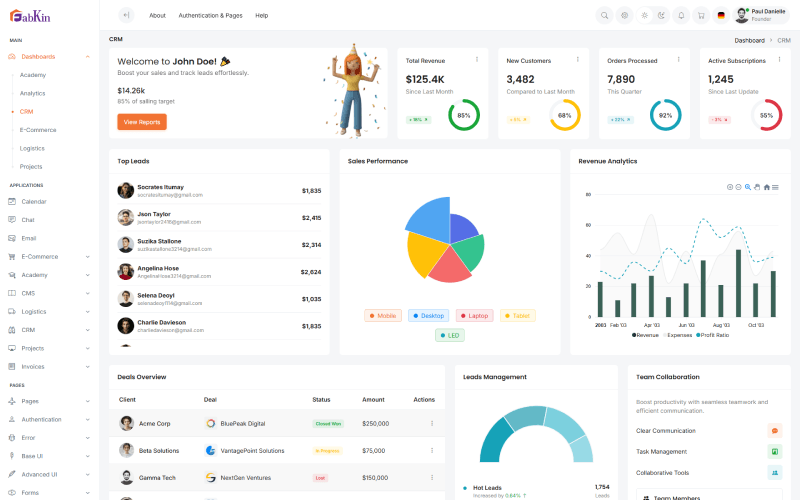Open chart hamburger menu in Revenue Analytics

click(x=777, y=187)
